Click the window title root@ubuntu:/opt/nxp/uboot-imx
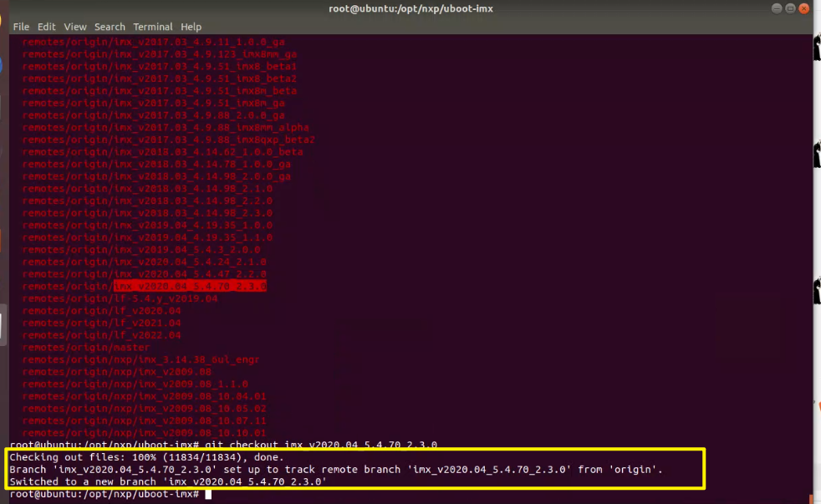 click(x=410, y=8)
